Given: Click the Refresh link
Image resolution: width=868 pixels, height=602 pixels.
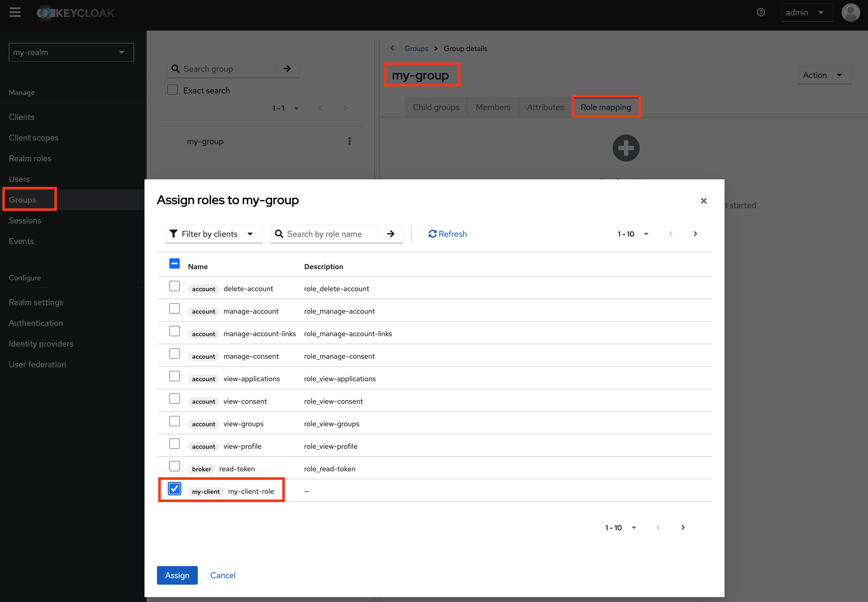Looking at the screenshot, I should click(447, 234).
